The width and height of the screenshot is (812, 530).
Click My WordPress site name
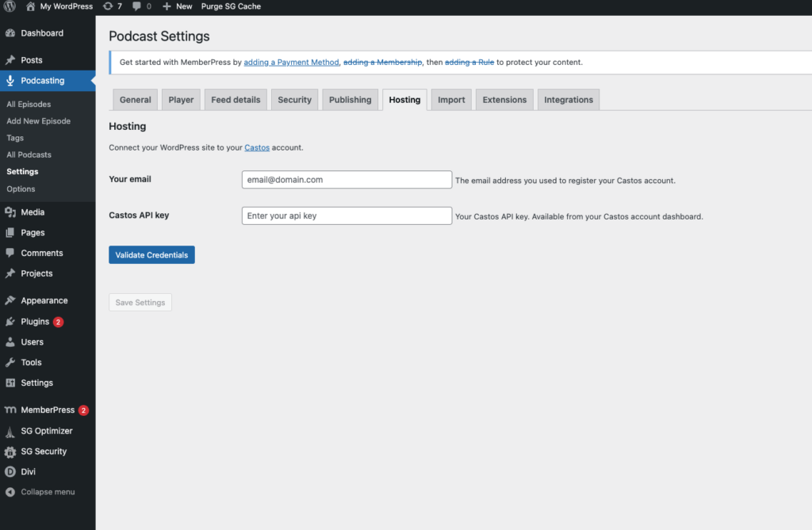click(67, 6)
